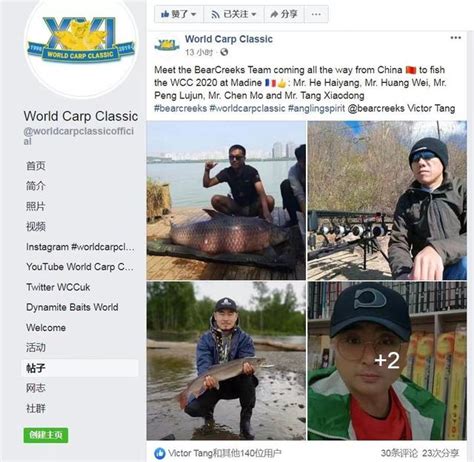The height and width of the screenshot is (462, 474).
Task: Open the #worldcarpclassic hashtag link
Action: pos(247,108)
